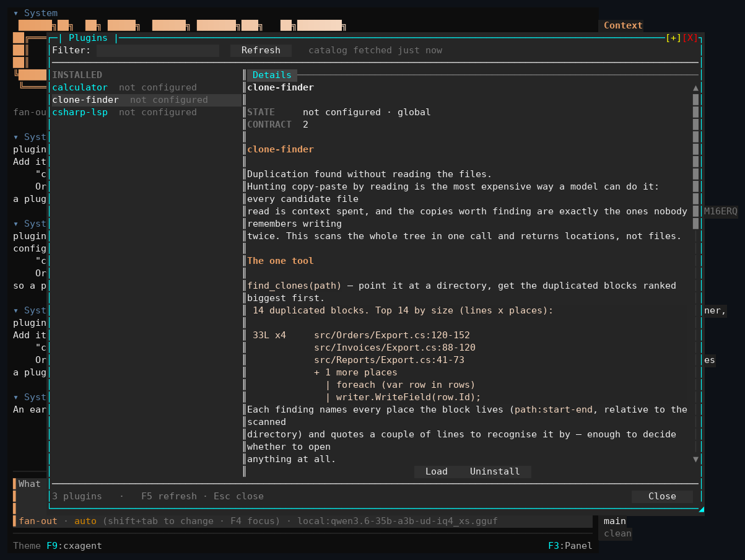Image resolution: width=745 pixels, height=560 pixels.
Task: Click the '33L x4' block size label
Action: pyautogui.click(x=269, y=335)
